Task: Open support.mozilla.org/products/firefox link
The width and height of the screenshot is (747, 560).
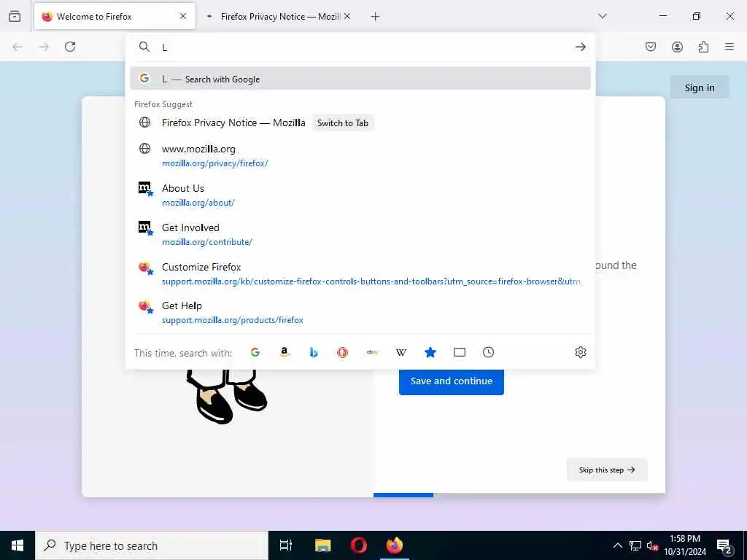Action: coord(233,320)
